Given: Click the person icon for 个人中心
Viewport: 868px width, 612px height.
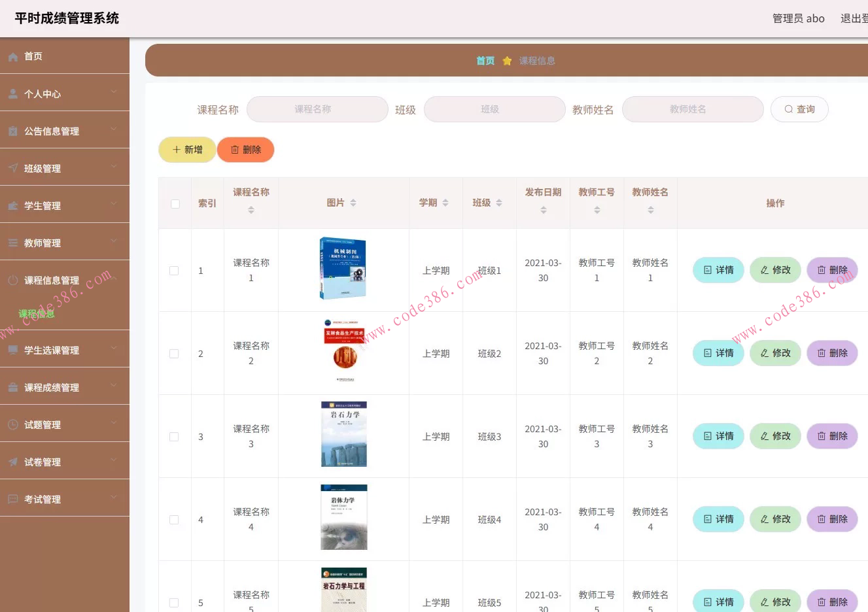Looking at the screenshot, I should pyautogui.click(x=14, y=93).
